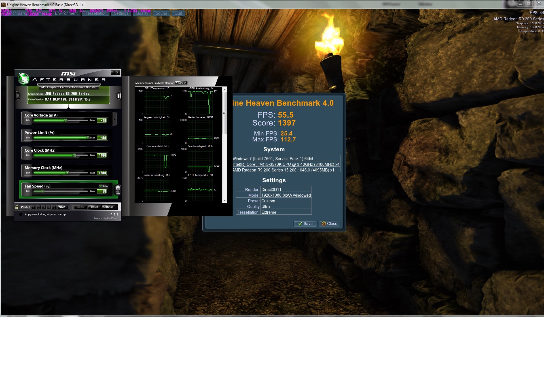The height and width of the screenshot is (392, 544).
Task: Click the MSI Afterburner green star logo
Action: [x=24, y=79]
